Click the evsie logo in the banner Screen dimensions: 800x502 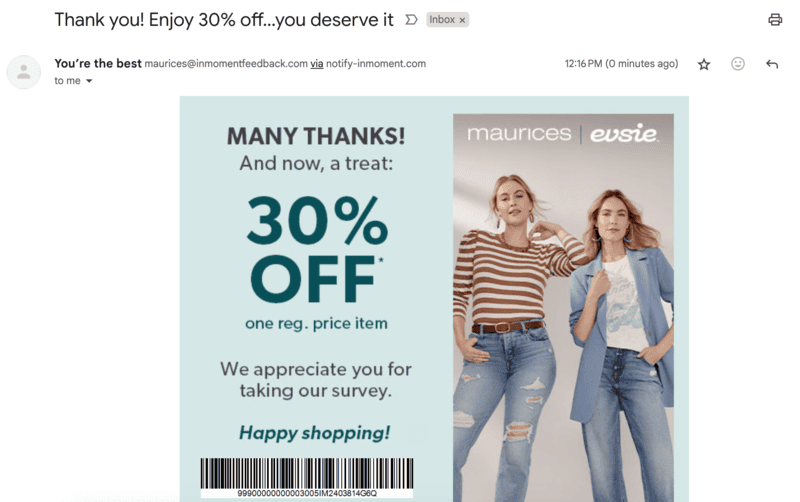pyautogui.click(x=623, y=134)
